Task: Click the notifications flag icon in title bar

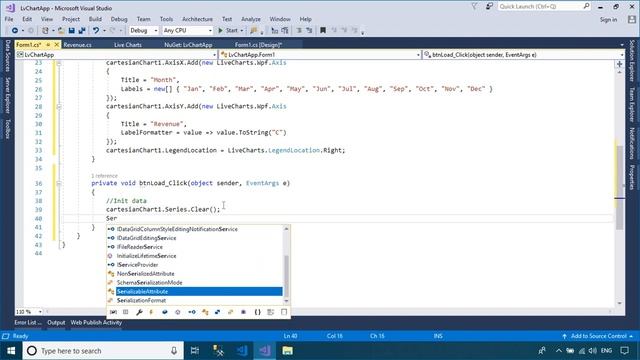Action: point(474,7)
